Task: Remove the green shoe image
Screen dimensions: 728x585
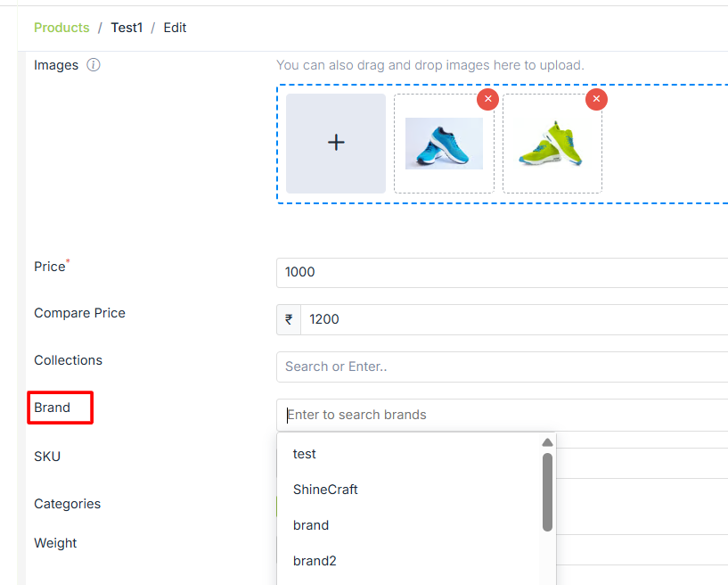Action: [x=596, y=99]
